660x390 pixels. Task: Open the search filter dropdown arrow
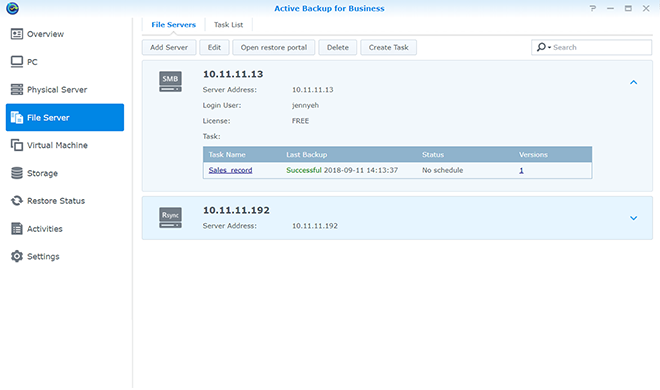[549, 48]
